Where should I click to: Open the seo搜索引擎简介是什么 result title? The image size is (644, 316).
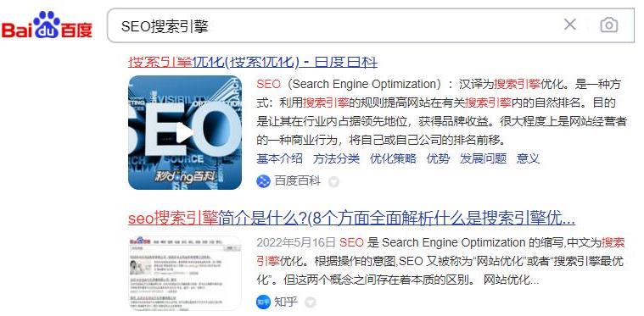coord(351,219)
